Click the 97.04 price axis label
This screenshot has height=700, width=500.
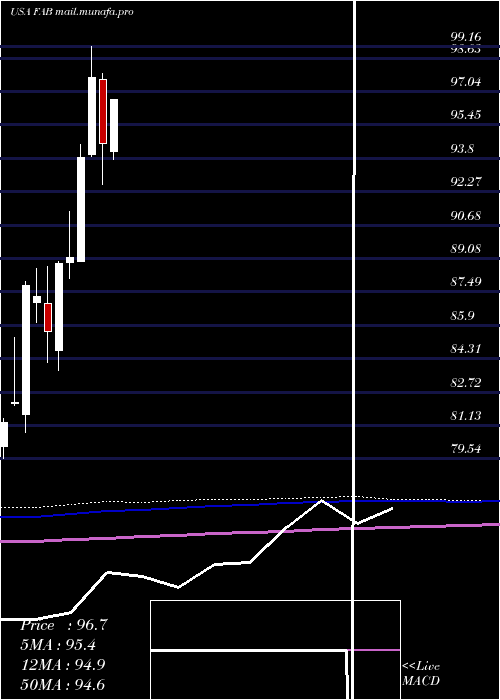(x=466, y=82)
